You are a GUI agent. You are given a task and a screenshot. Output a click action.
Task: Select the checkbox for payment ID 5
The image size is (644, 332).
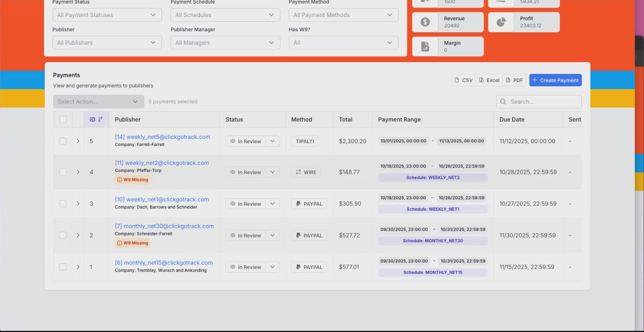pyautogui.click(x=63, y=141)
